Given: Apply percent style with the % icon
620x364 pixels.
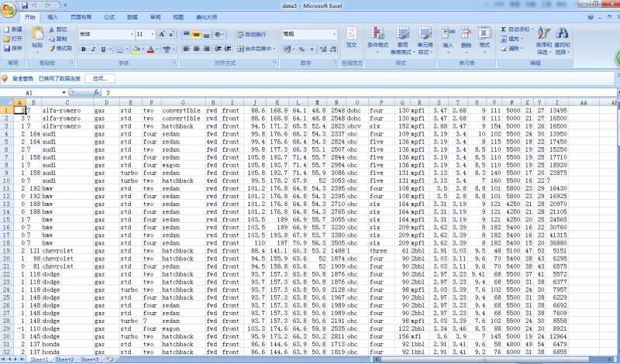Looking at the screenshot, I should pos(301,49).
